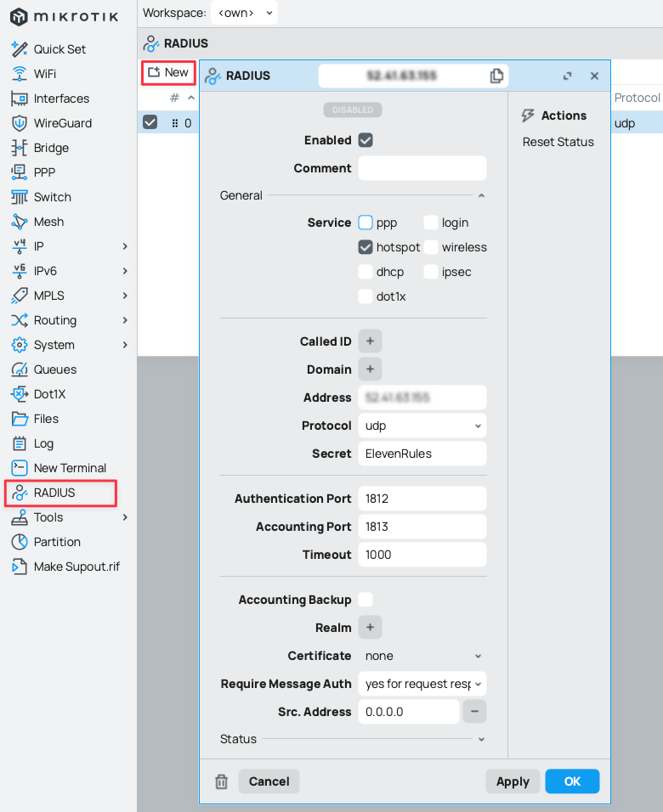Click the Timeout field
The width and height of the screenshot is (663, 812).
point(422,555)
